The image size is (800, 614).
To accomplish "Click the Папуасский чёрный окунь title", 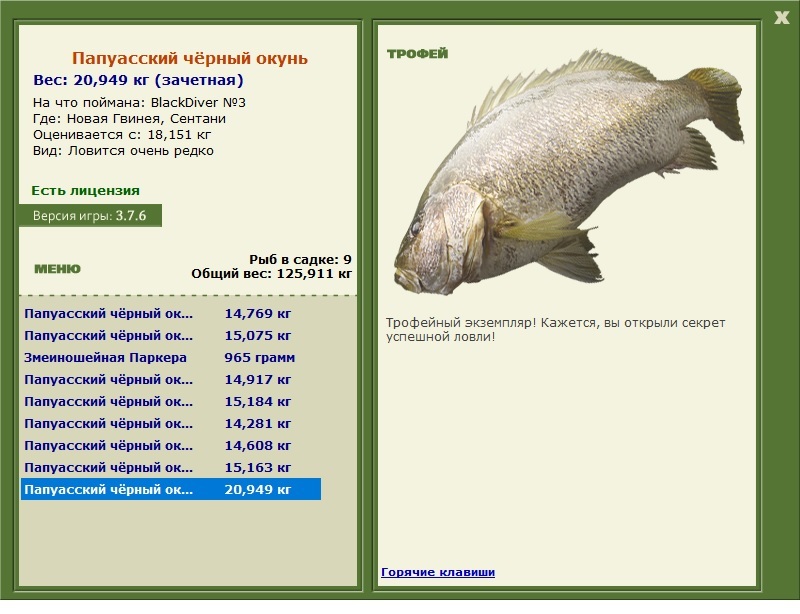I will [x=190, y=59].
